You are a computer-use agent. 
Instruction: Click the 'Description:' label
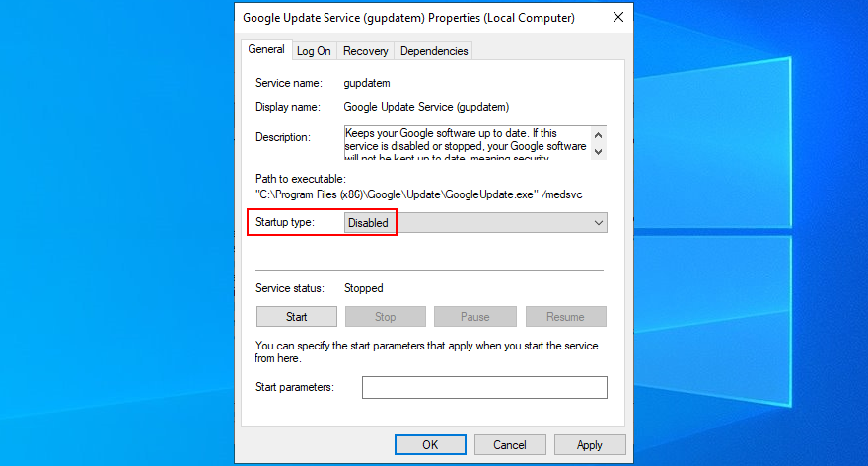pyautogui.click(x=283, y=137)
